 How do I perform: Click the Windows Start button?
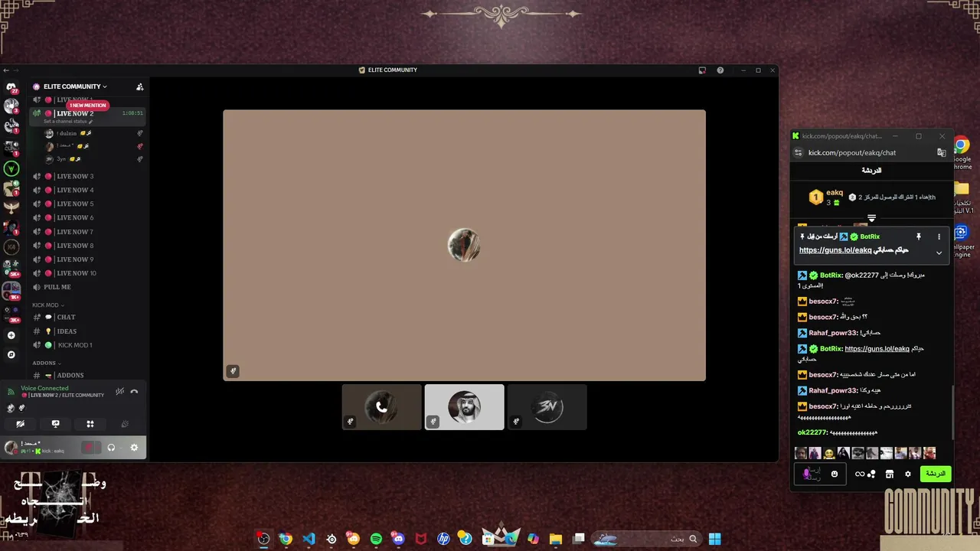[x=714, y=539]
